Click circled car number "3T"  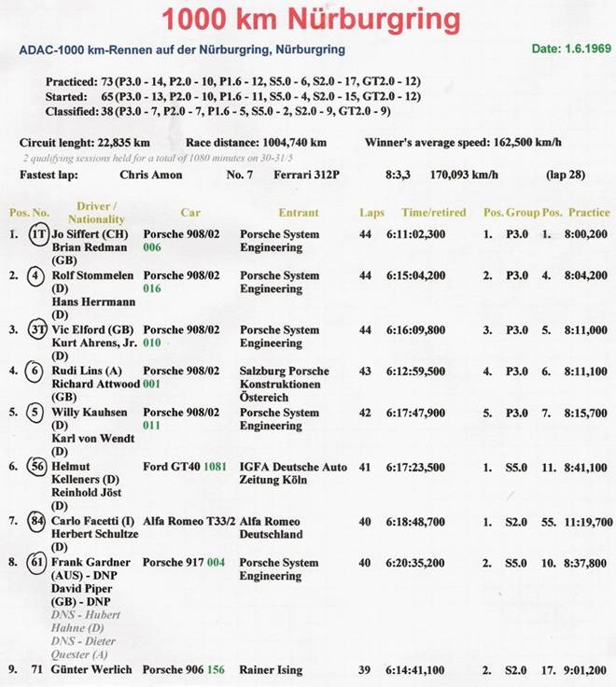[x=37, y=329]
